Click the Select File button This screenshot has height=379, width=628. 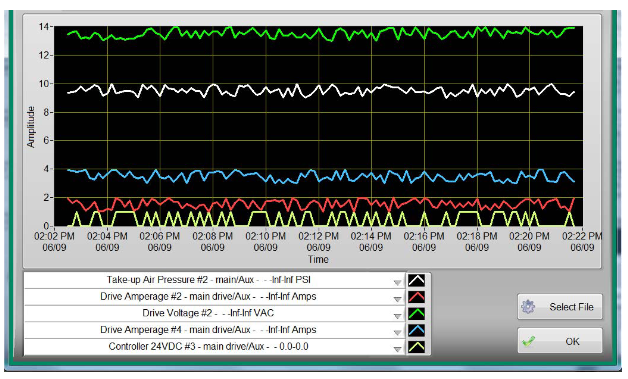(560, 306)
